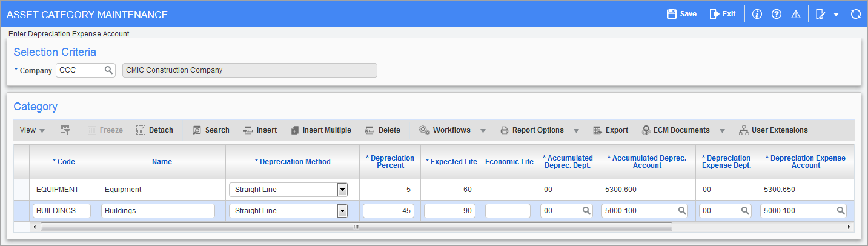Select EQUIPMENT Accumulated Deprec. Account 5300.600 cell

pos(646,190)
